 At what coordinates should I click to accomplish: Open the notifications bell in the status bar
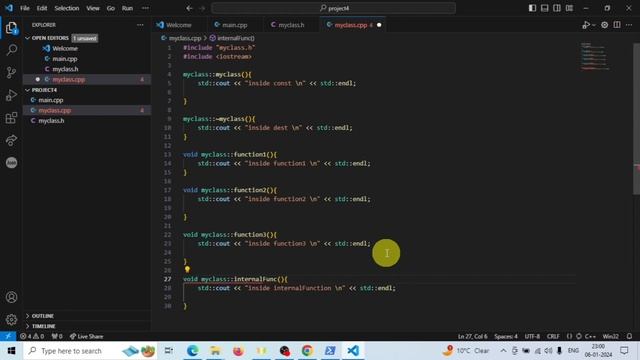tap(629, 336)
